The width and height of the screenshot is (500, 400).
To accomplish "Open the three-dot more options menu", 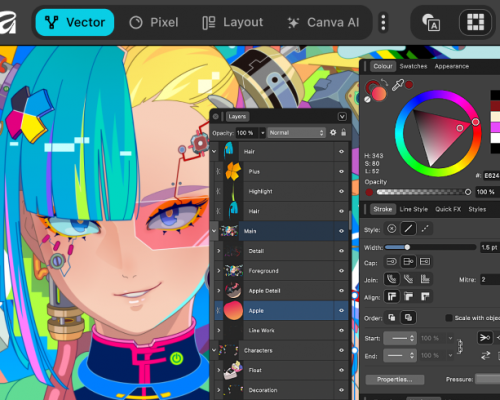I will pos(383,22).
